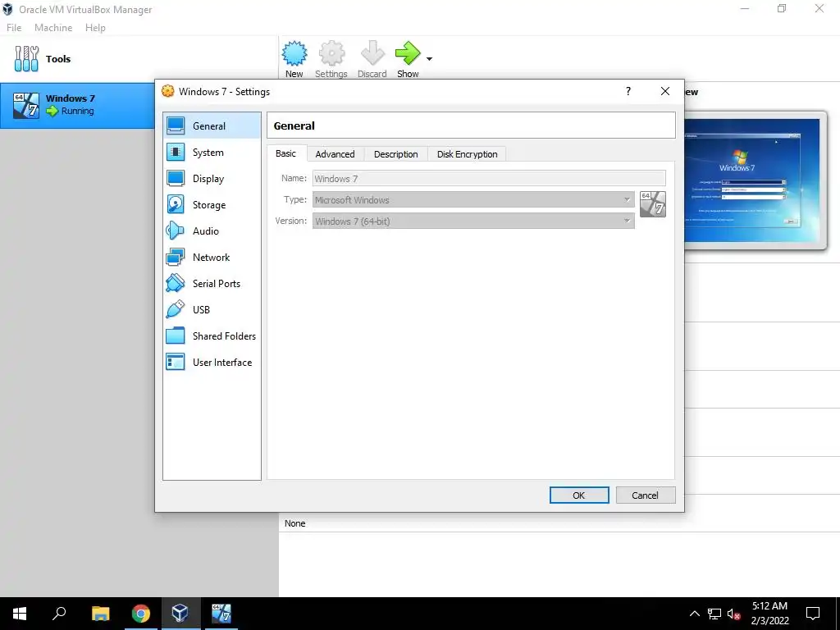The width and height of the screenshot is (840, 630).
Task: Open the notification center icon
Action: [813, 614]
